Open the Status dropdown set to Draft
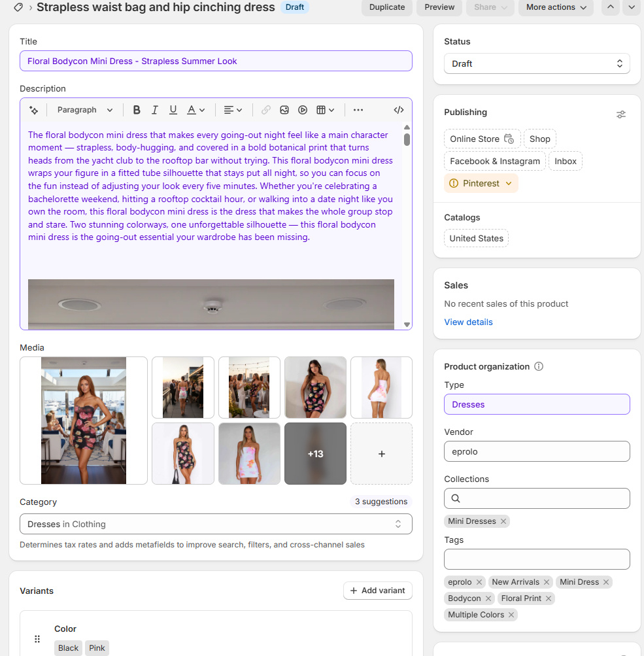 coord(537,63)
